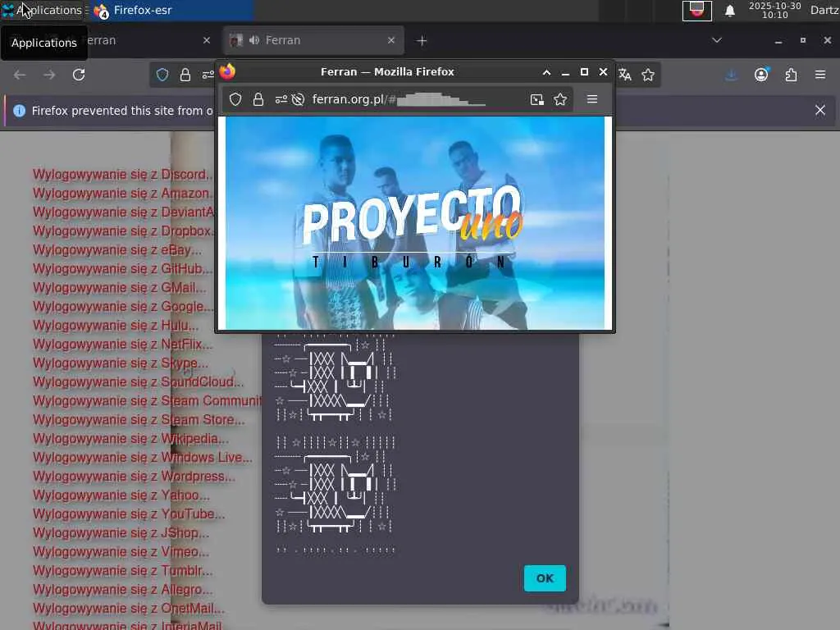This screenshot has height=630, width=840.
Task: Click info icon on notification bar
Action: tap(20, 111)
